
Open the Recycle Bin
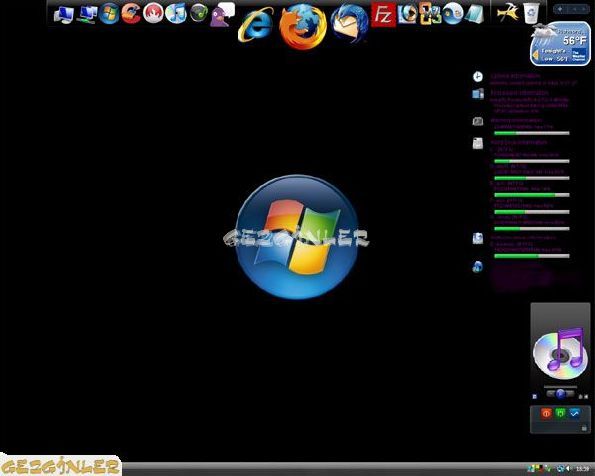click(x=531, y=13)
